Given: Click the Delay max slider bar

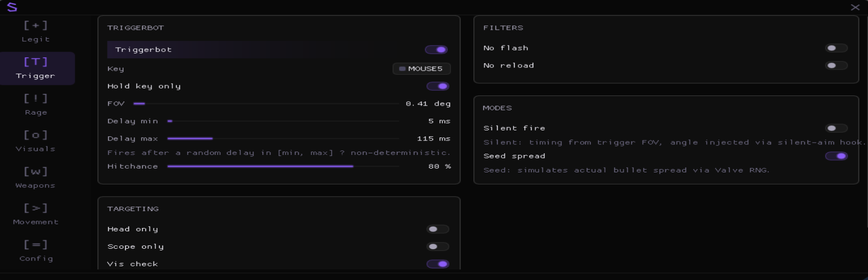Looking at the screenshot, I should [283, 138].
